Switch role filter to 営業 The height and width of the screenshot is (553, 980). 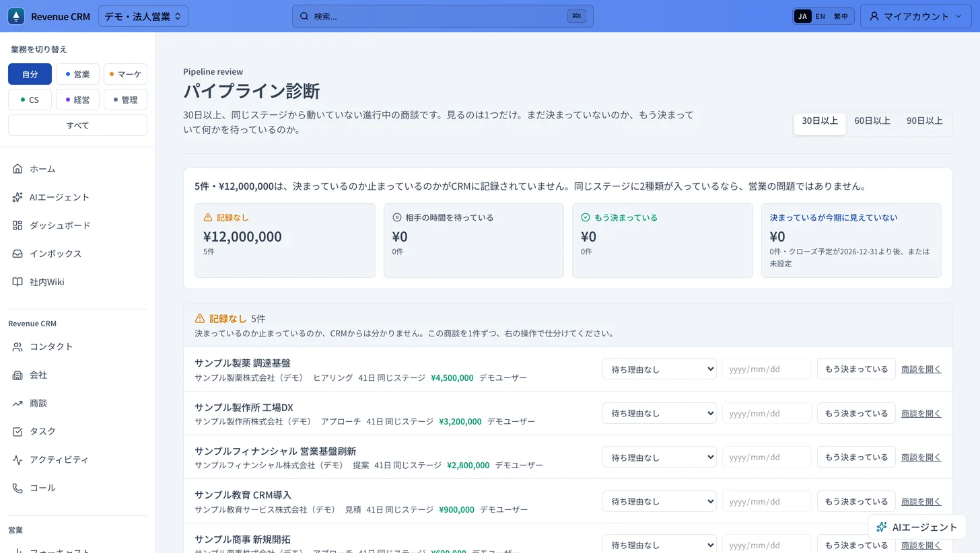tap(77, 74)
